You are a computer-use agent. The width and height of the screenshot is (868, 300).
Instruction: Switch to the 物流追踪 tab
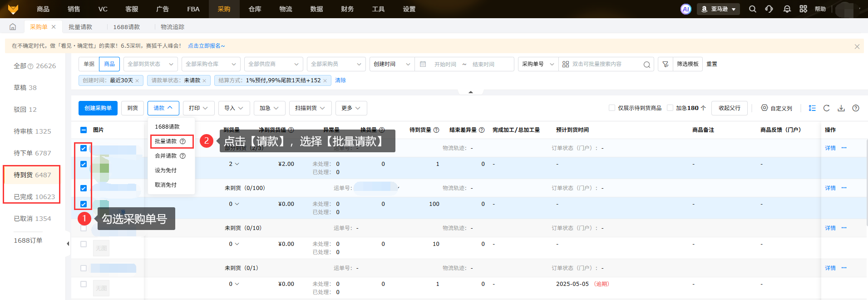tap(173, 27)
